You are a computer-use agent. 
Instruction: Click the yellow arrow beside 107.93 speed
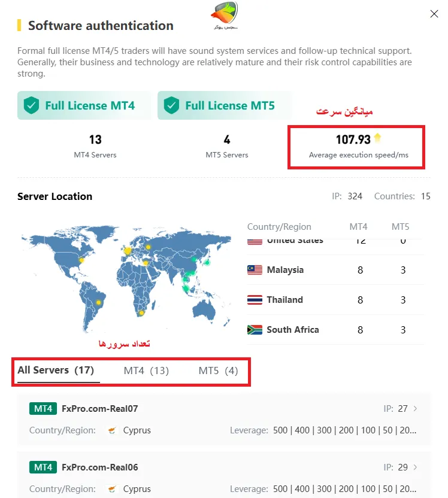(377, 139)
